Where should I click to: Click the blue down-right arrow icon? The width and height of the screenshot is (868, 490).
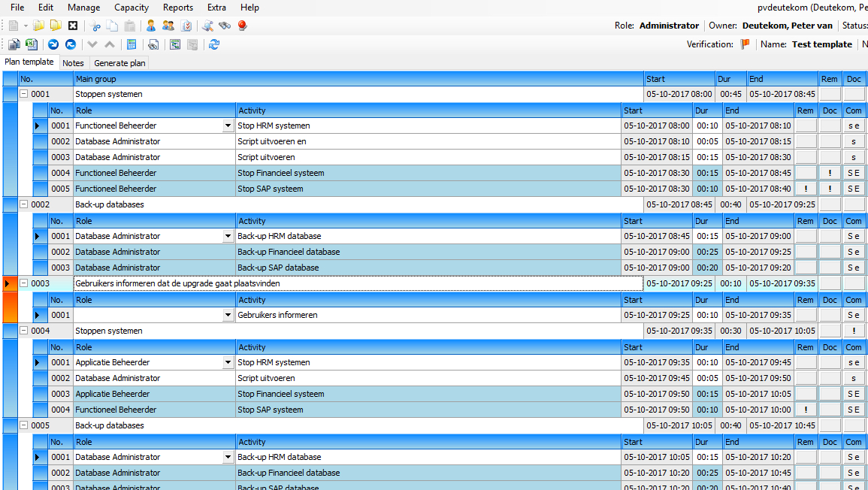[x=53, y=44]
